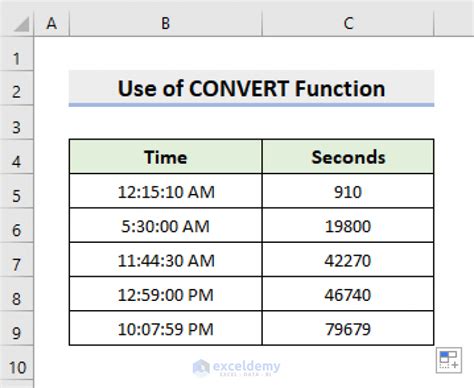Select the Seconds header cell
474x388 pixels.
pos(348,157)
